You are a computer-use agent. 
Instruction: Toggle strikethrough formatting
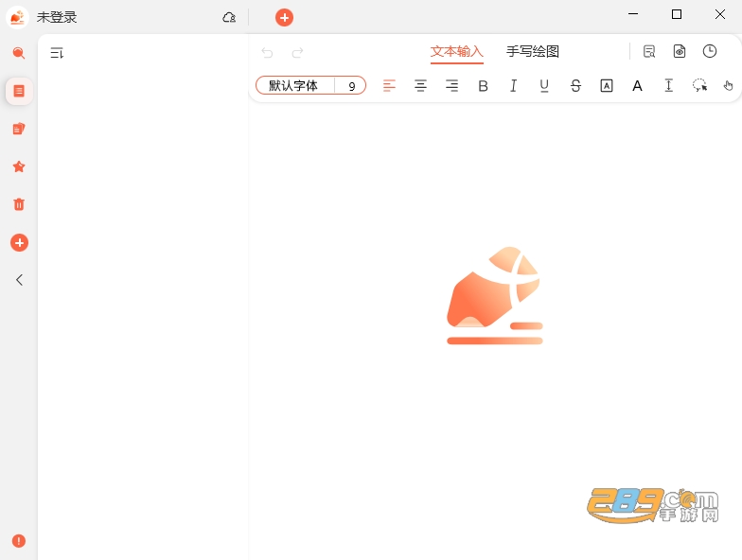coord(575,85)
